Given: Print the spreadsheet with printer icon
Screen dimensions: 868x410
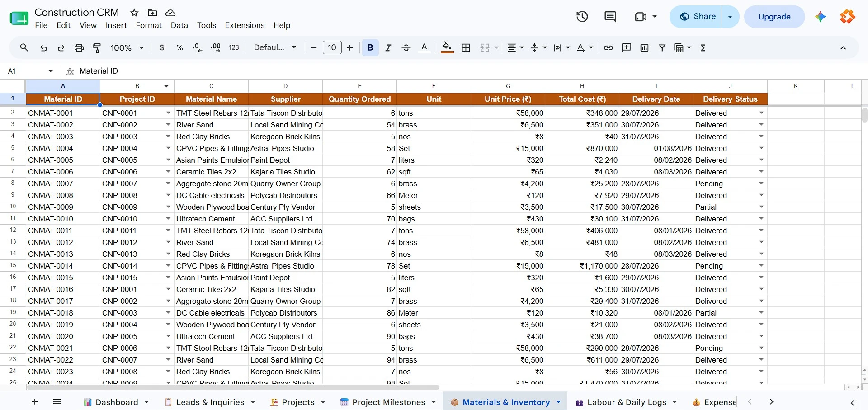Looking at the screenshot, I should click(79, 48).
